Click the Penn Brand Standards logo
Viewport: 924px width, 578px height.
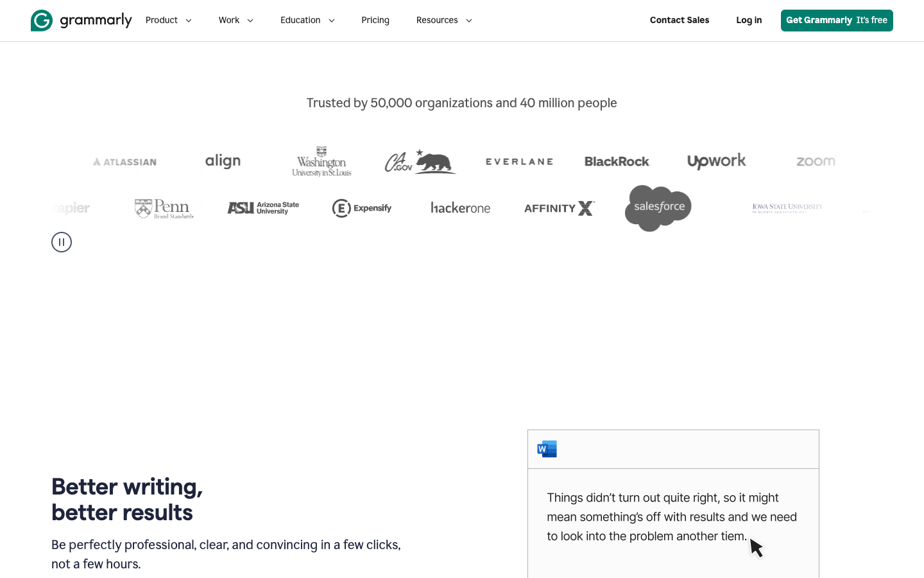(164, 208)
